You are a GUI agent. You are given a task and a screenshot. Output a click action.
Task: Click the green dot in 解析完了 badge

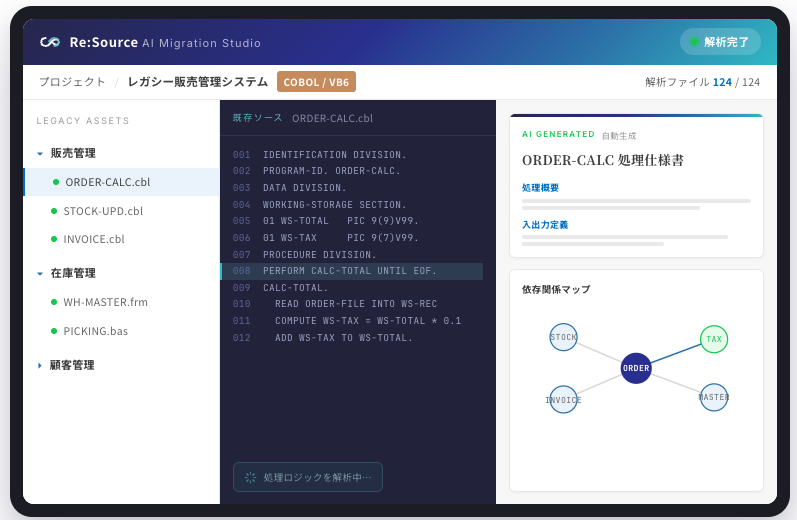[694, 42]
